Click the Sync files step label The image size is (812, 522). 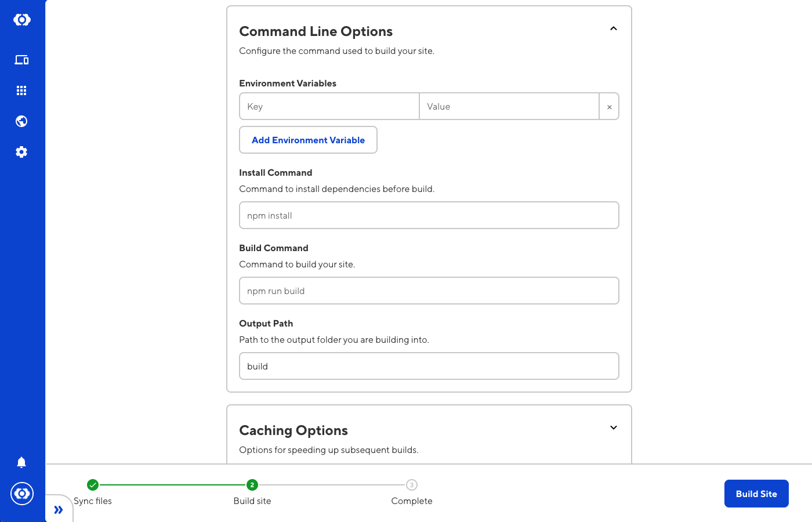[93, 501]
